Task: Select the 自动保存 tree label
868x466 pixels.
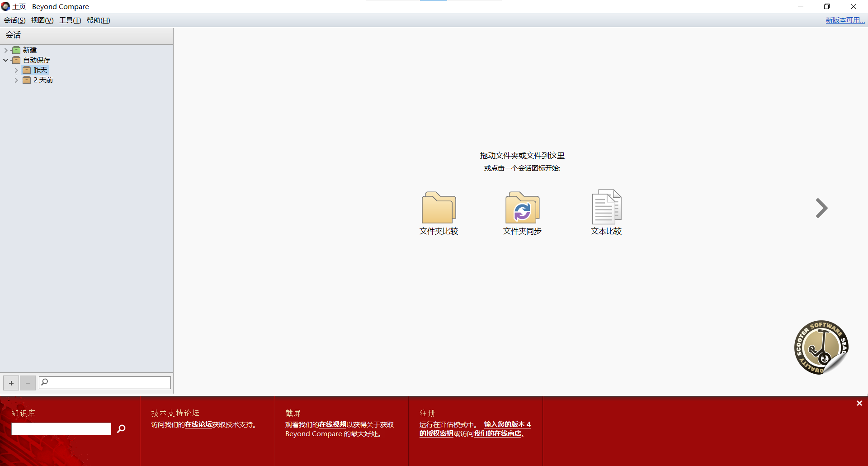Action: [37, 60]
